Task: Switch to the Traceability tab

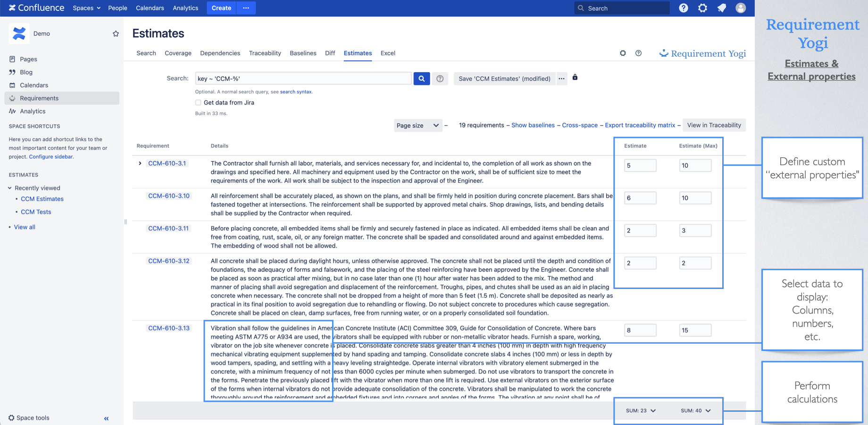Action: tap(265, 53)
